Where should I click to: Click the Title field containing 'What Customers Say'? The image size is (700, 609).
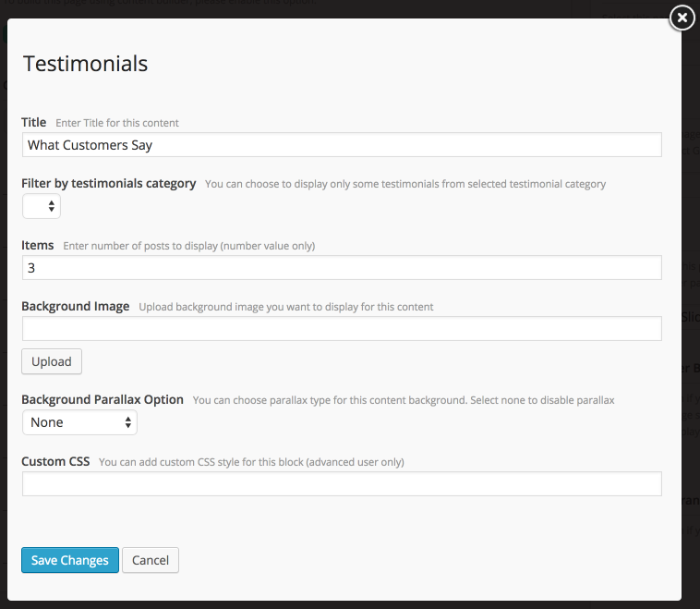click(342, 145)
